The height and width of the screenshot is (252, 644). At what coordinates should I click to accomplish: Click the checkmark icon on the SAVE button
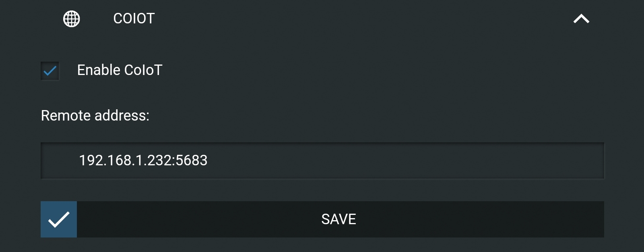[x=58, y=219]
